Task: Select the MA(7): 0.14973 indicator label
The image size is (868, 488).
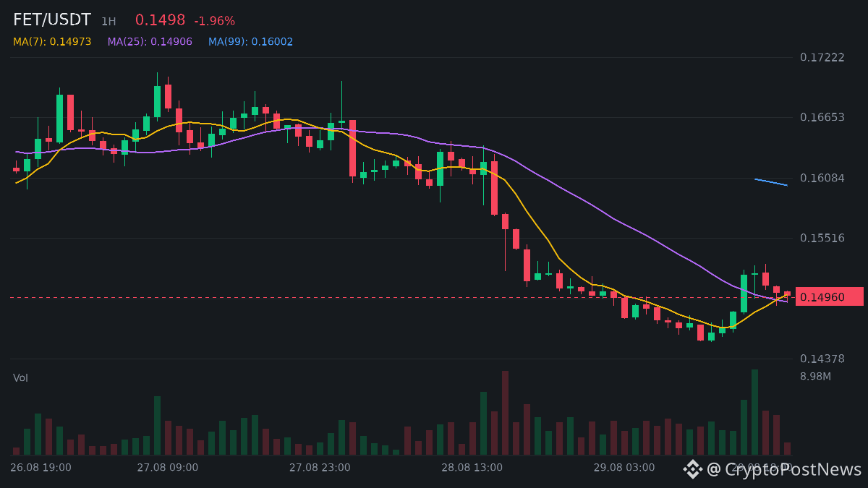Action: pyautogui.click(x=52, y=42)
